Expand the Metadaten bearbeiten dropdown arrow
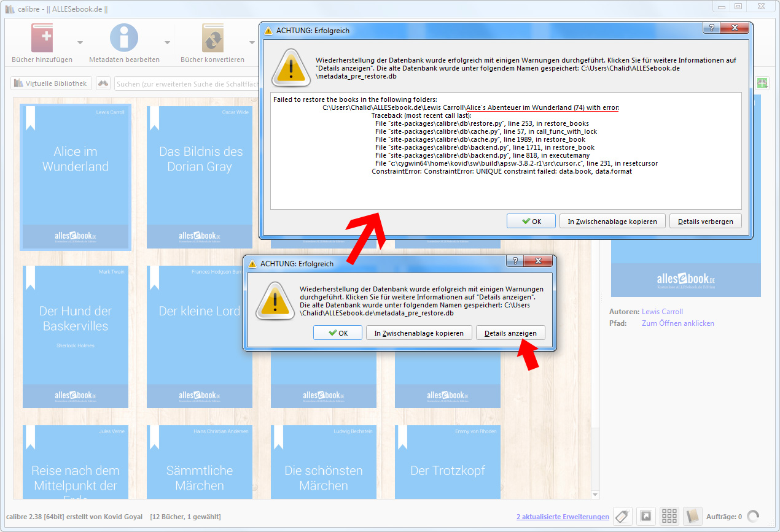The height and width of the screenshot is (532, 780). coord(167,42)
